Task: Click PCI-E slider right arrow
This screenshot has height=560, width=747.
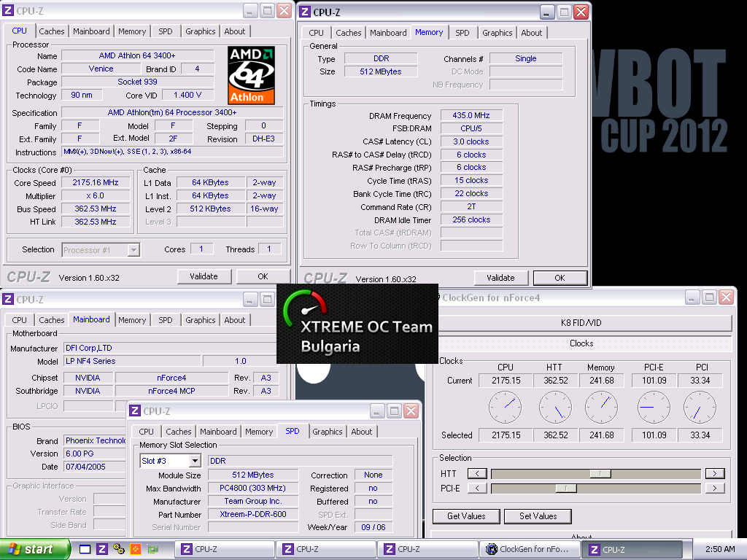Action: coord(715,488)
